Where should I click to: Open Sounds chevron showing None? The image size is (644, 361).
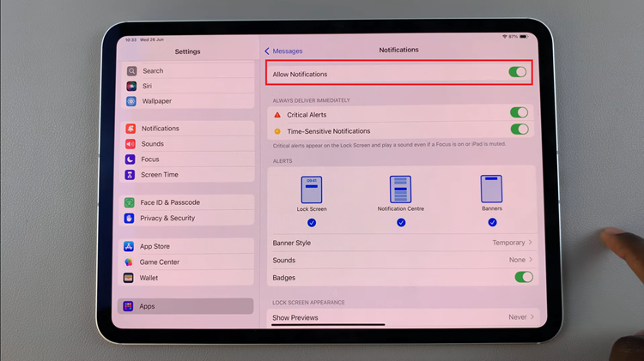point(531,260)
